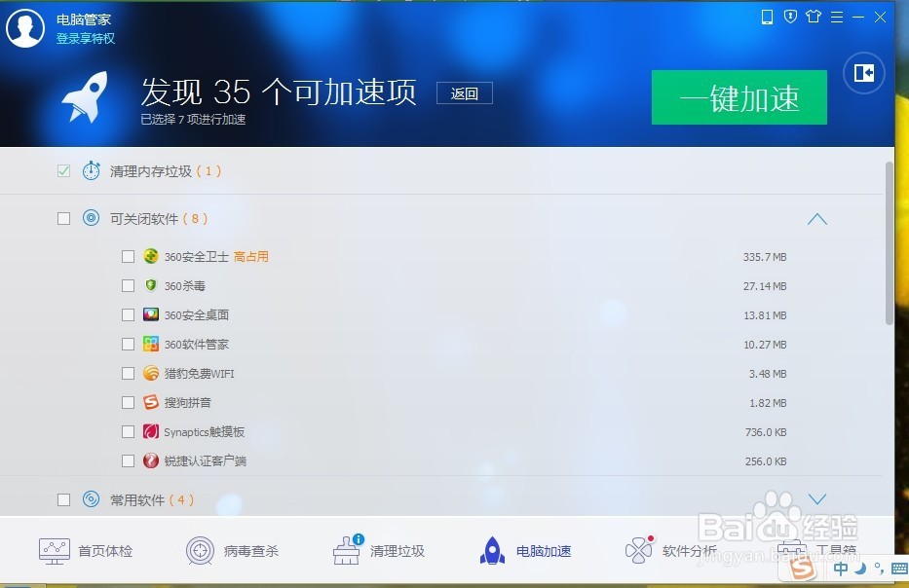Toggle the sidebar panel icon near 一键加速
The width and height of the screenshot is (909, 588).
click(x=863, y=73)
